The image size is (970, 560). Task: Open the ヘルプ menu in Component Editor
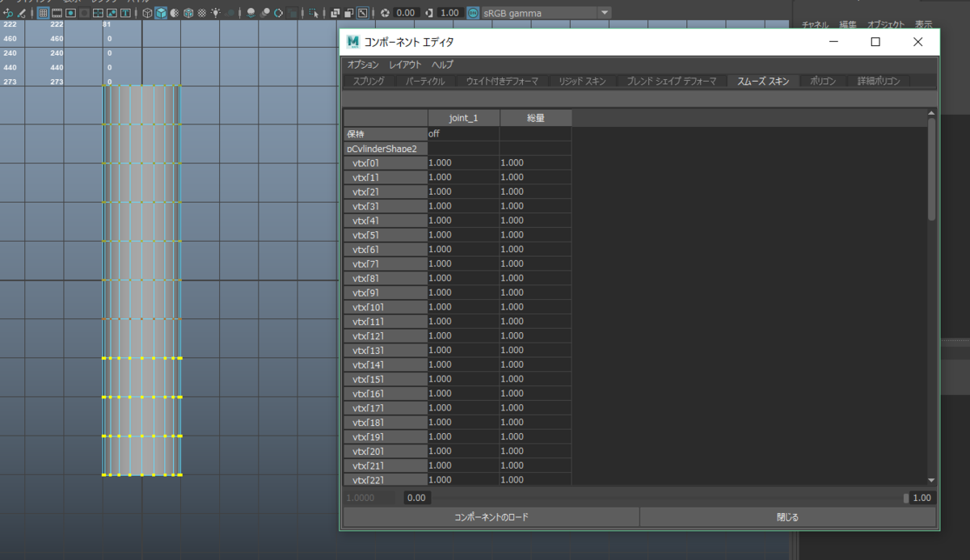point(442,65)
